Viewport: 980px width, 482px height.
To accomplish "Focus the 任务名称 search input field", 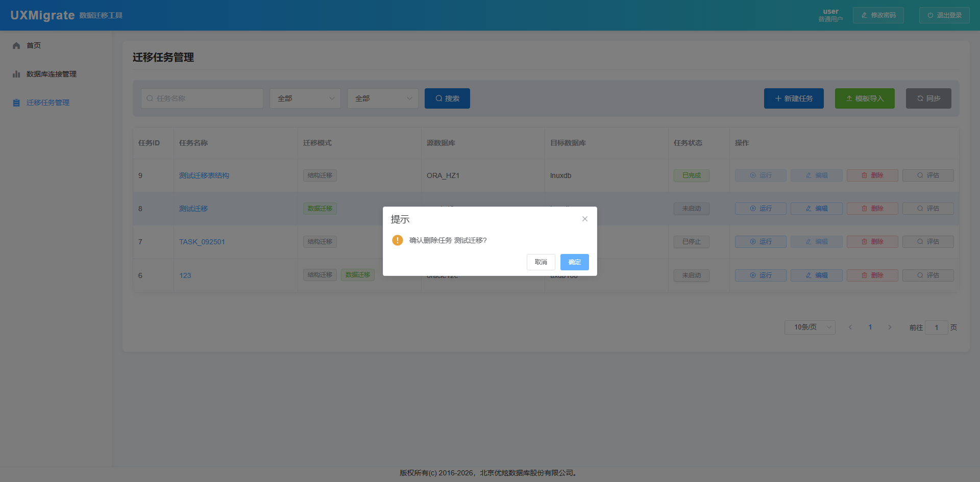I will pos(202,98).
